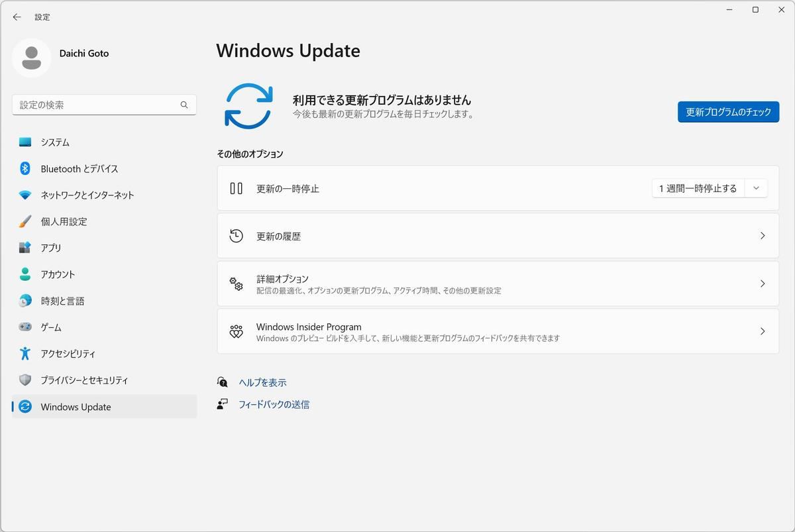Open the 更新の履歴 row
Screen dimensions: 795x532
[498, 236]
